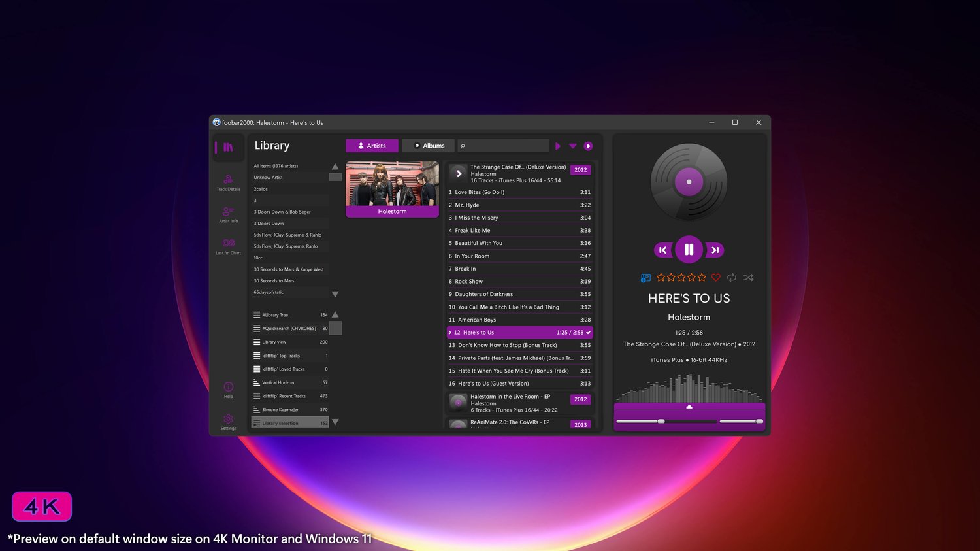
Task: Open the Help page from the sidebar
Action: pyautogui.click(x=228, y=390)
